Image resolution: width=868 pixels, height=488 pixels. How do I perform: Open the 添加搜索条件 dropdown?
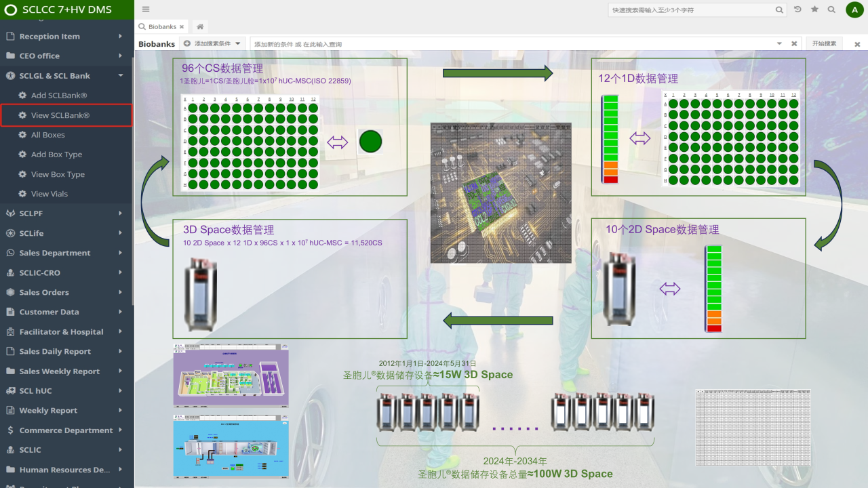(212, 43)
